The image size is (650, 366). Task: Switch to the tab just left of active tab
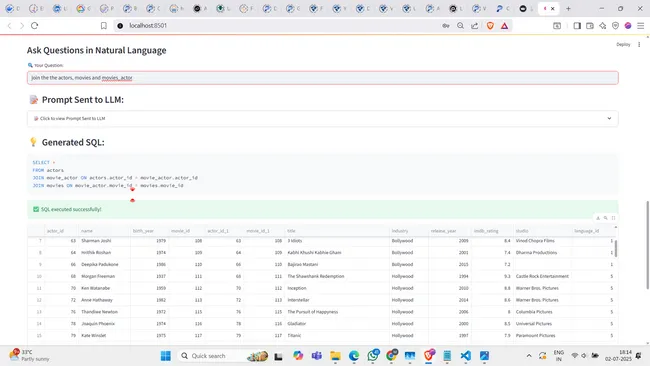[526, 8]
